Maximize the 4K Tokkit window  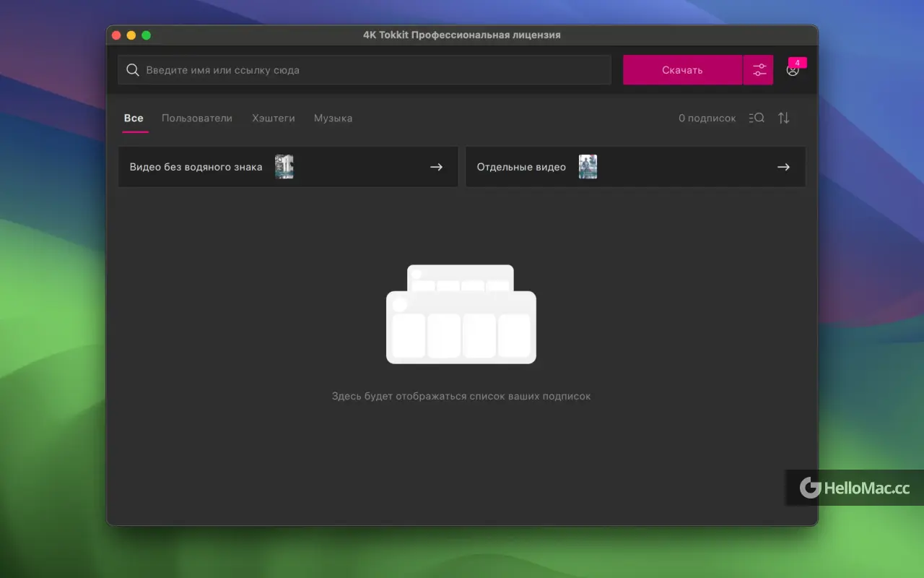[x=147, y=35]
